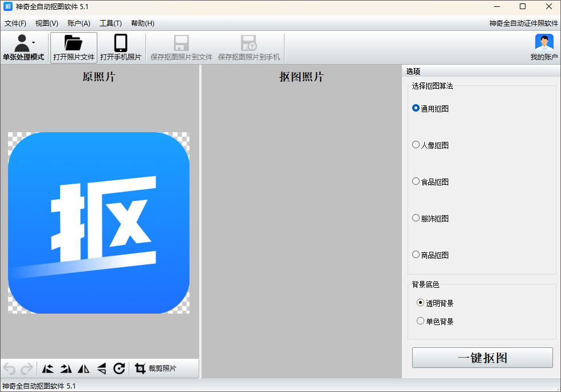
Task: Click 选项 panel header
Action: coord(481,71)
